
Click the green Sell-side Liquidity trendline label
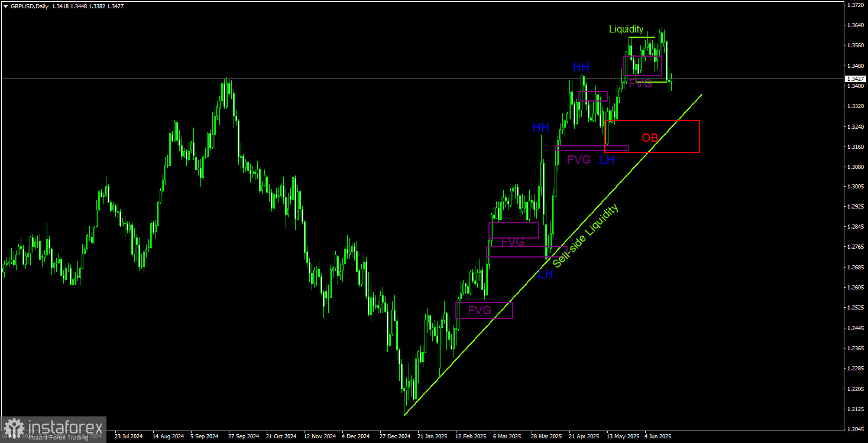[x=585, y=236]
